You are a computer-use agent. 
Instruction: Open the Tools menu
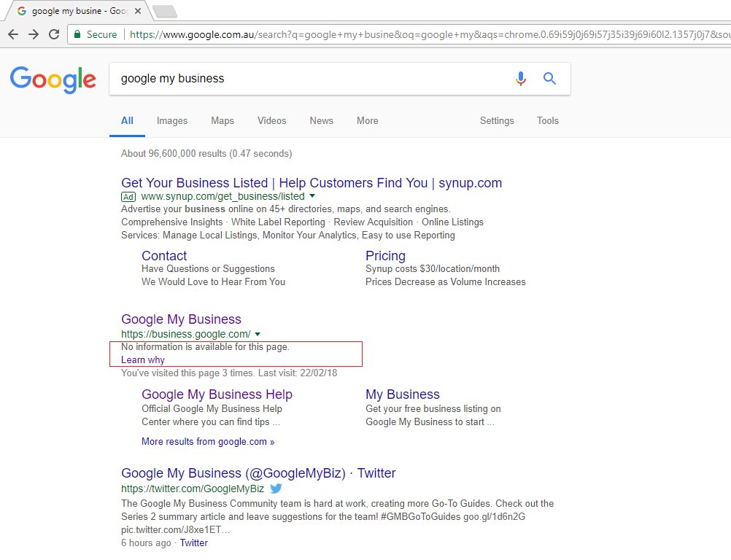(x=547, y=120)
